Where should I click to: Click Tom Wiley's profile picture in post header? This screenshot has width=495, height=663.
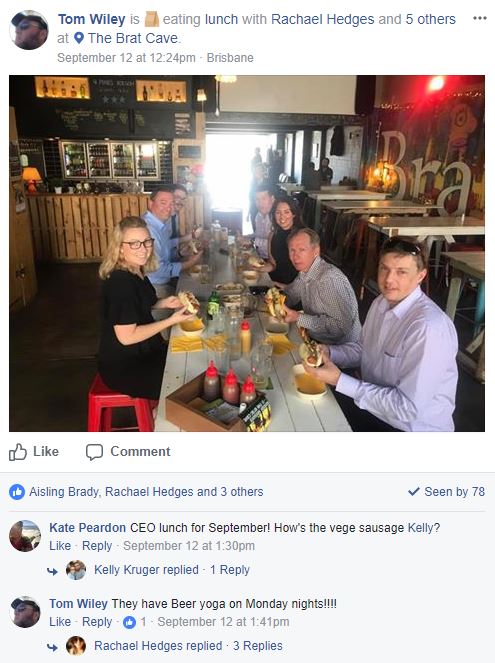[x=29, y=30]
